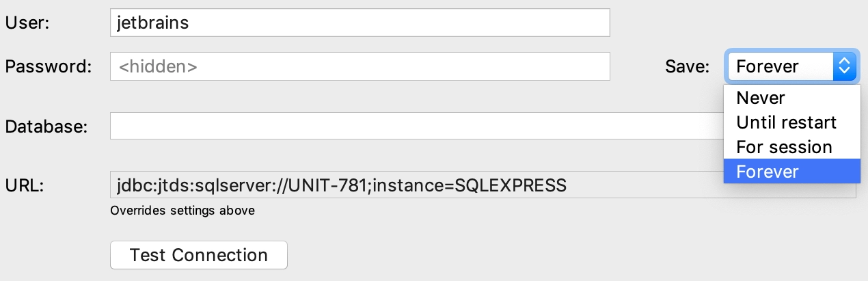Click the Save dropdown chevron arrows
The height and width of the screenshot is (281, 868).
point(844,66)
